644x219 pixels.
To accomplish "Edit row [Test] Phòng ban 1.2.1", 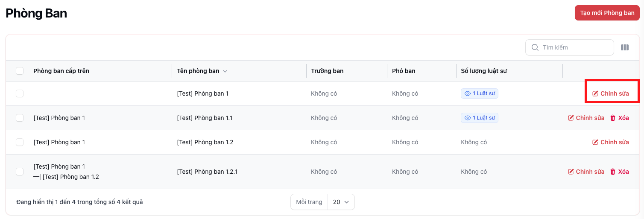I will point(586,172).
